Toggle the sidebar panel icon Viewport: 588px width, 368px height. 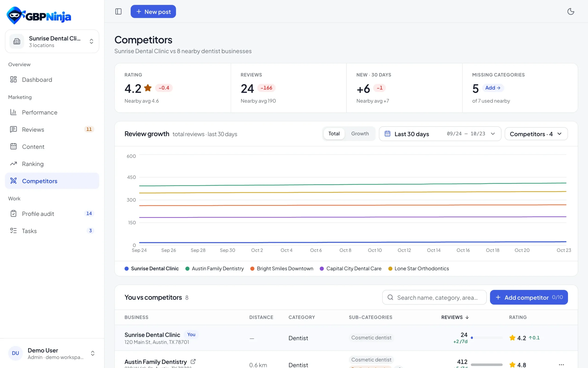pyautogui.click(x=118, y=11)
